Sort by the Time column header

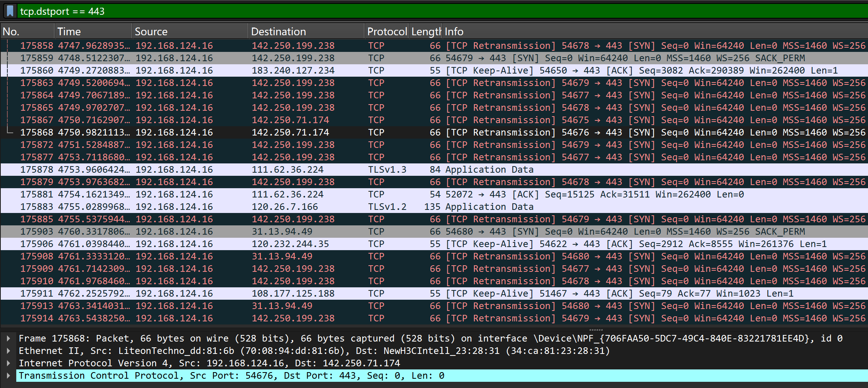click(93, 32)
